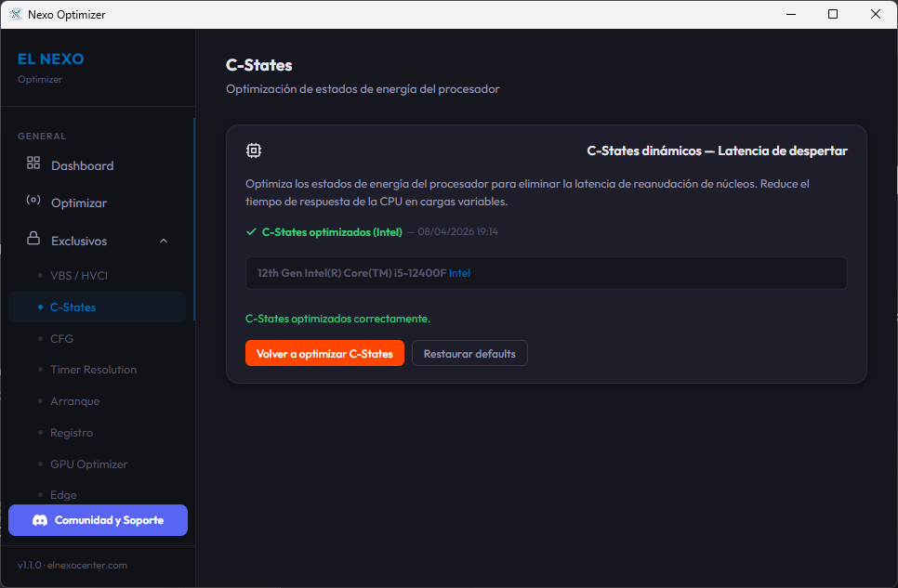898x588 pixels.
Task: Expand the Arranque section
Action: click(x=74, y=400)
